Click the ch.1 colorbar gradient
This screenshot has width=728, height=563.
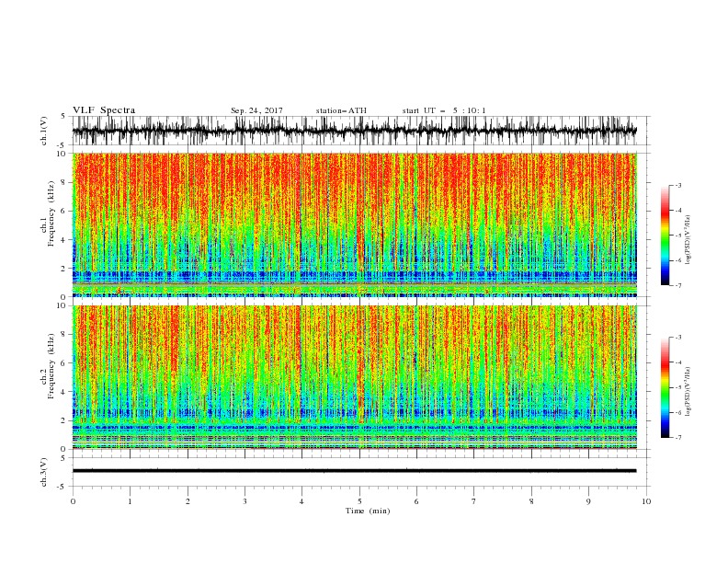coord(665,236)
